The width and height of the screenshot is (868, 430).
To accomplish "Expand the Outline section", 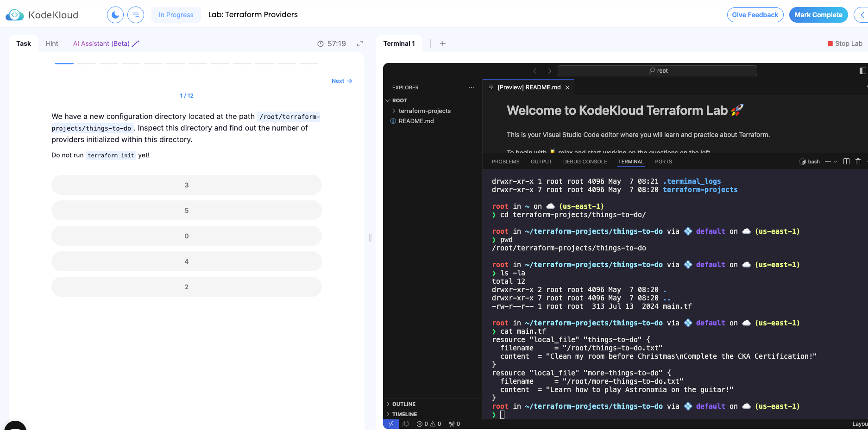I will pos(403,404).
